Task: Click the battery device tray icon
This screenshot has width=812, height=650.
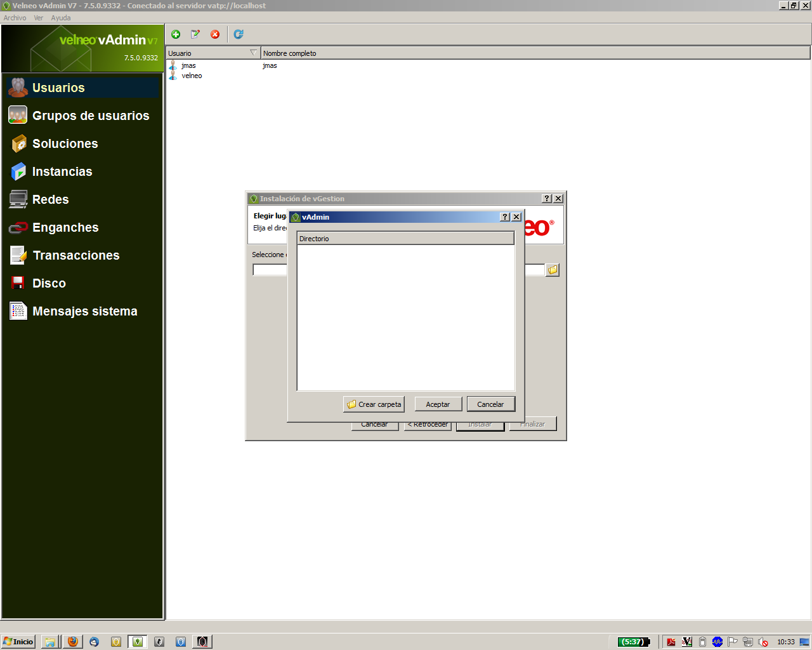Action: (702, 642)
